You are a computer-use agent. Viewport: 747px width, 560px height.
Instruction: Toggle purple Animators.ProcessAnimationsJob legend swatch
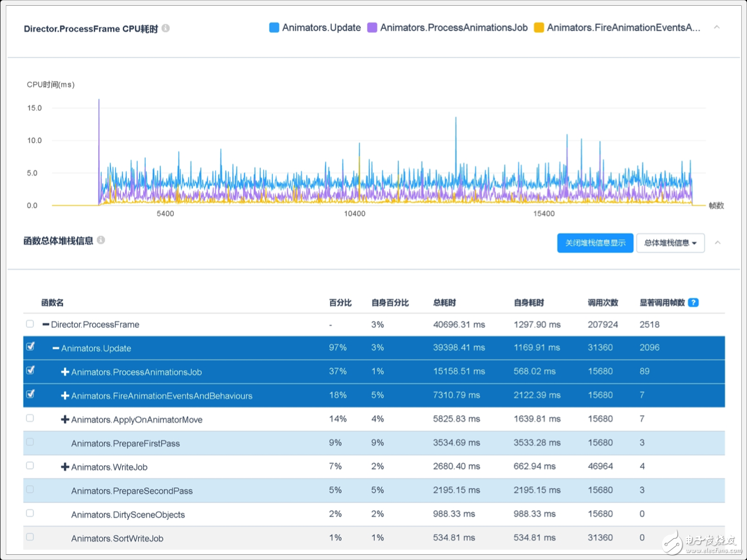coord(372,28)
